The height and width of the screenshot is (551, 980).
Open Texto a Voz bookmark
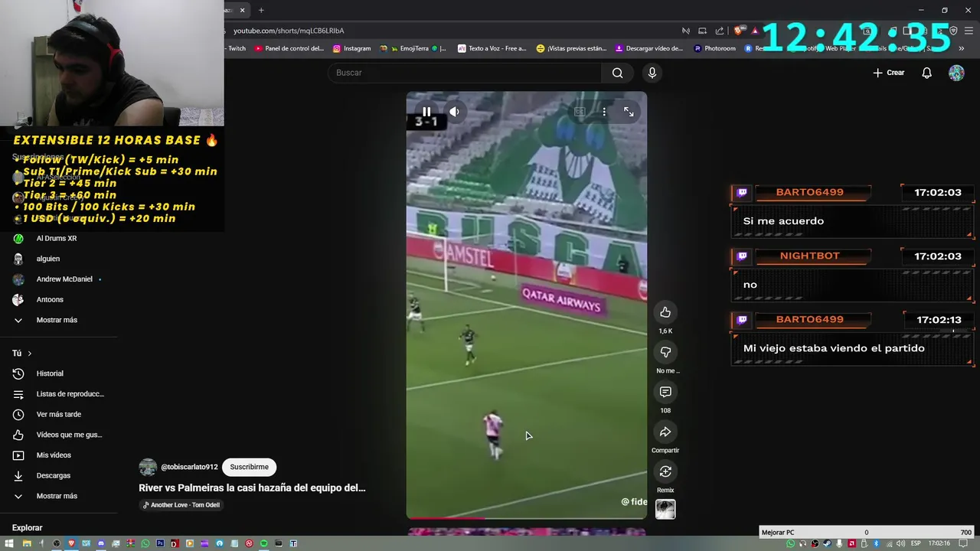pos(492,48)
